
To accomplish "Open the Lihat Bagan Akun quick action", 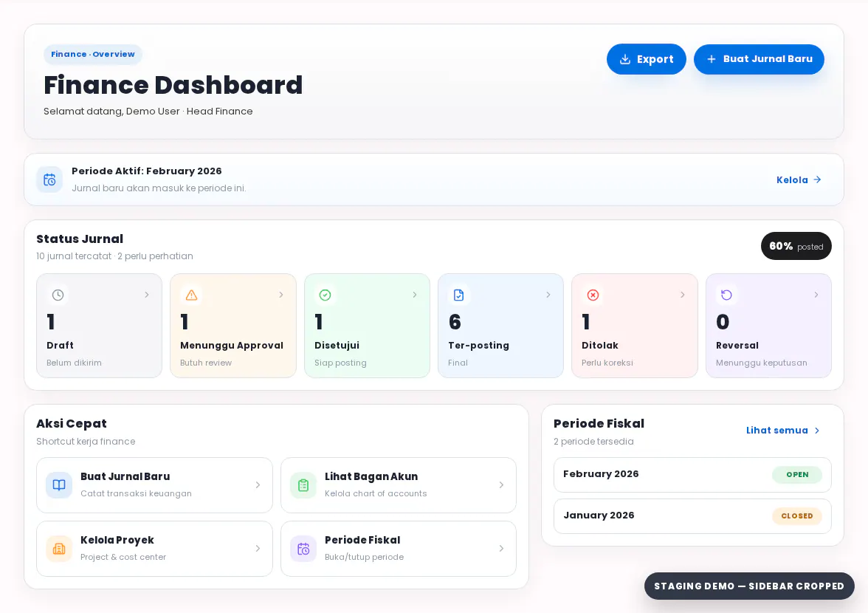I will [399, 485].
